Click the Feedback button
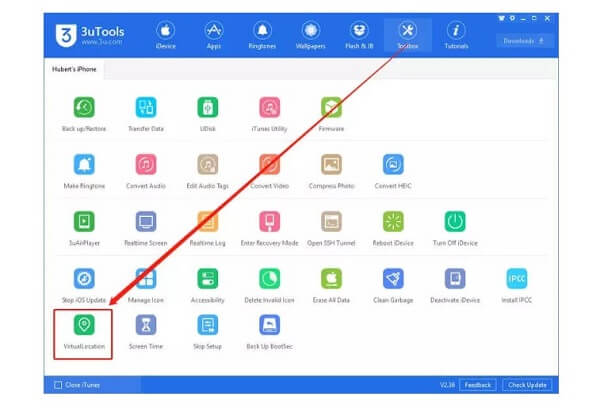This screenshot has width=600, height=408. point(478,385)
